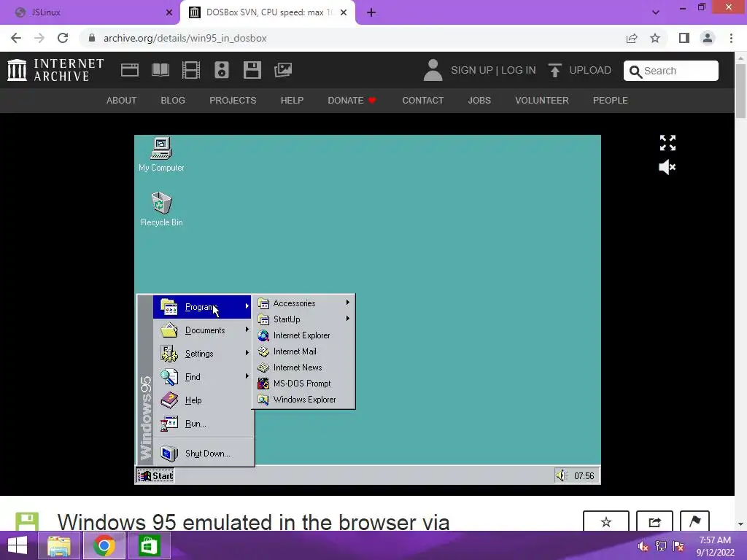Open the Software floppy disk icon
The image size is (747, 560).
(x=252, y=70)
